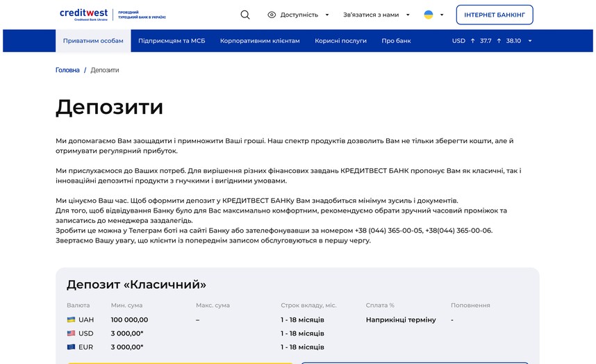The height and width of the screenshot is (364, 596).
Task: Click the Ukrainian flag language icon
Action: click(429, 15)
